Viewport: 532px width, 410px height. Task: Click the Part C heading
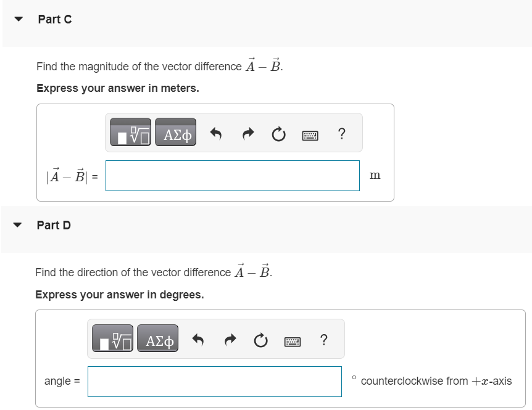(x=55, y=19)
